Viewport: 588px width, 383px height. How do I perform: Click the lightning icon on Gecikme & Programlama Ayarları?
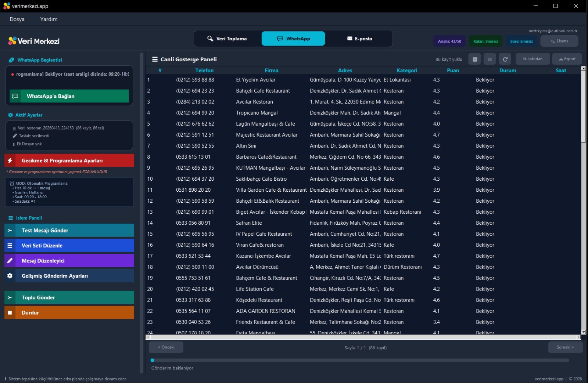[10, 160]
